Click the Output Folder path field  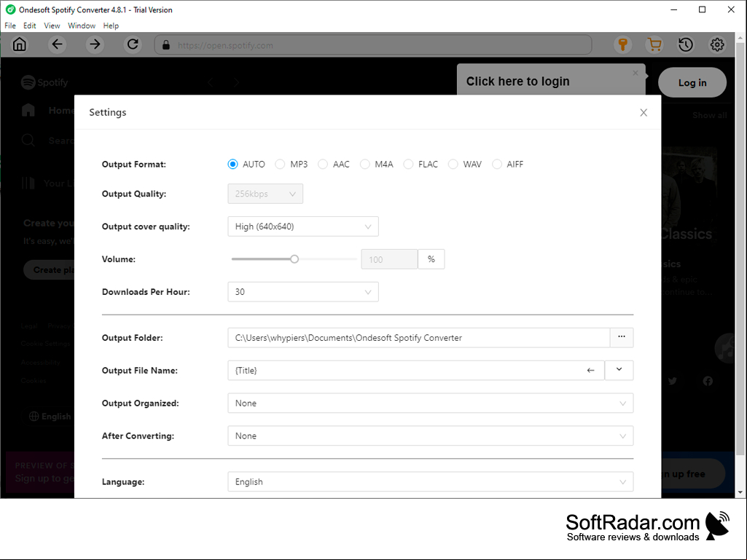coord(419,337)
